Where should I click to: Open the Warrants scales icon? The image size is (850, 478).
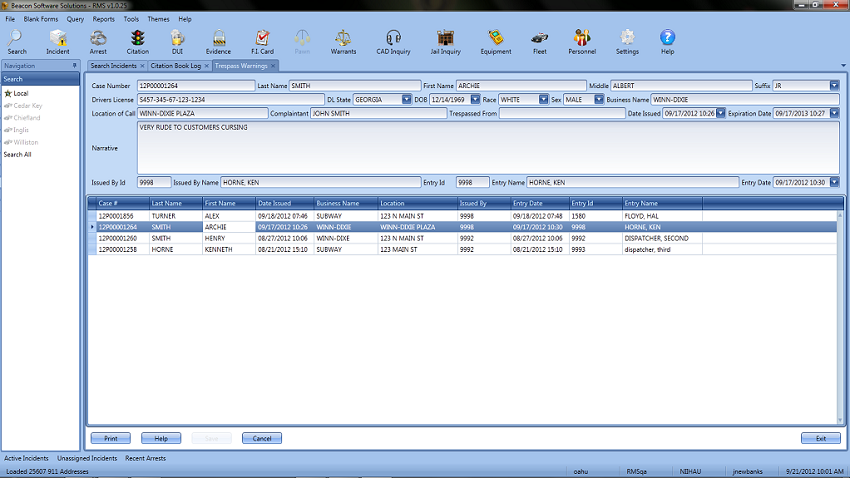343,39
